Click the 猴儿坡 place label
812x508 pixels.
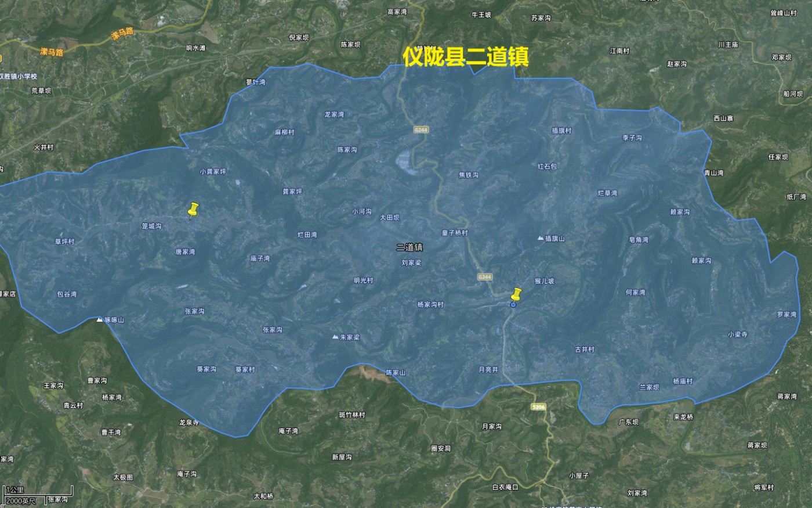click(x=544, y=281)
